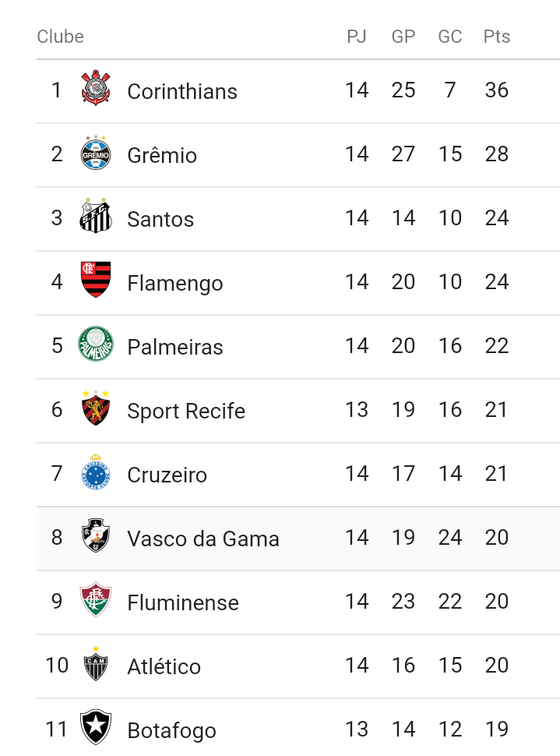Click the Fluminense club crest
The width and height of the screenshot is (560, 756).
point(96,599)
